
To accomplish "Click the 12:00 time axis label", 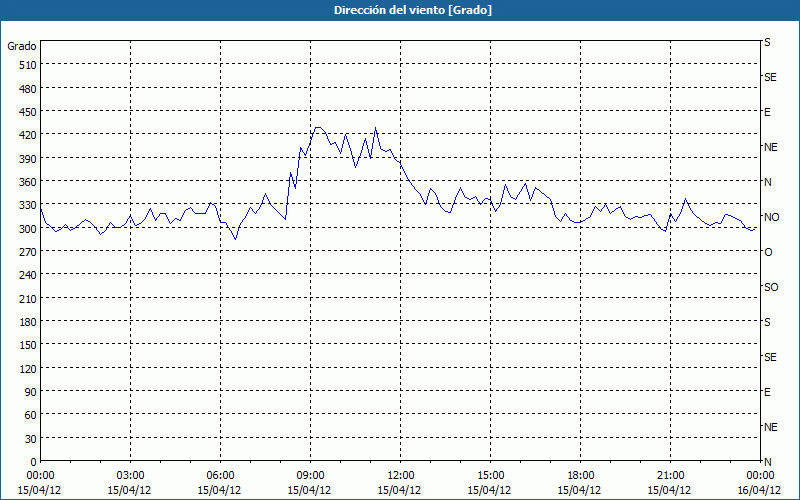I will click(401, 476).
